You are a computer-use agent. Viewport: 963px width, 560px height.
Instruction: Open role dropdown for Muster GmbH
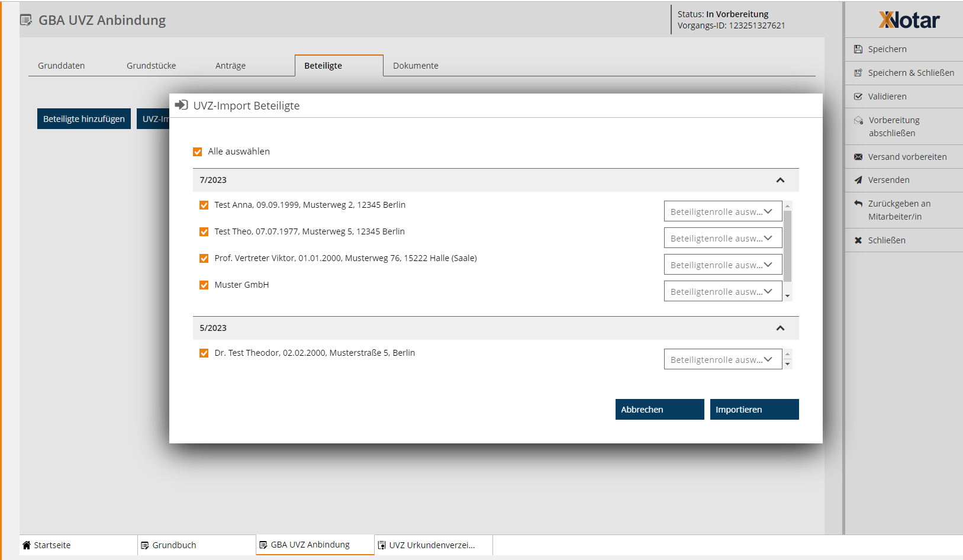[x=723, y=291]
